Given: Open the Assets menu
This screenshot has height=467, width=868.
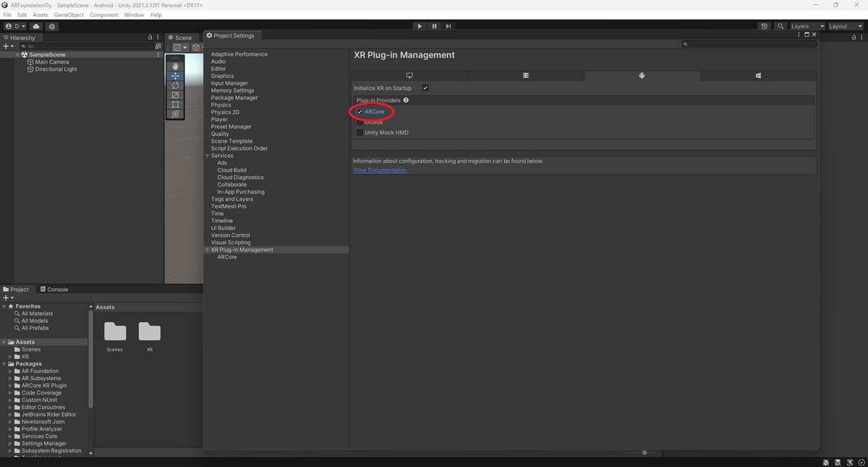Looking at the screenshot, I should coord(41,14).
